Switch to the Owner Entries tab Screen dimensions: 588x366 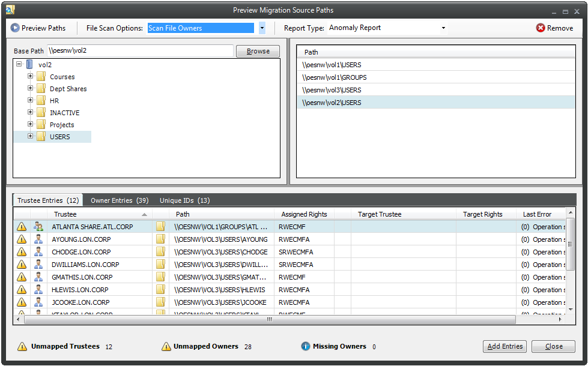pos(119,200)
